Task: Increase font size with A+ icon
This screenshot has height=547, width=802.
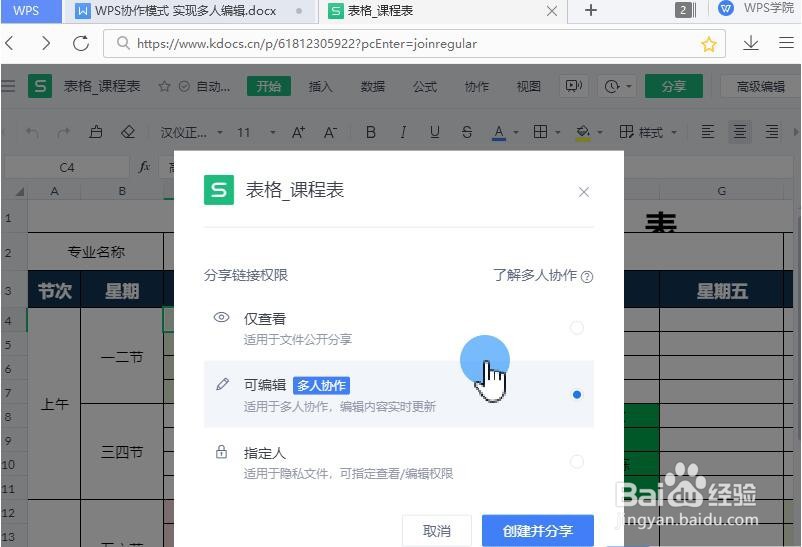Action: (x=298, y=133)
